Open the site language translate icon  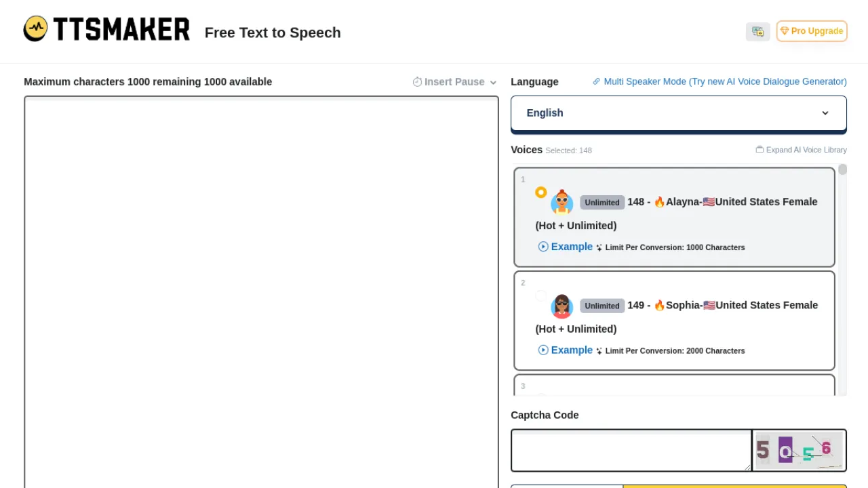[757, 31]
